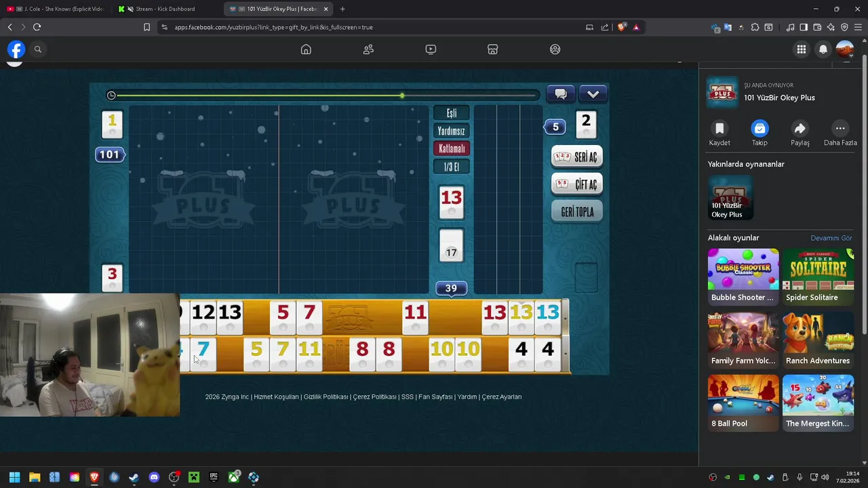
Task: Open The Mergest Kingdom game card
Action: (818, 403)
